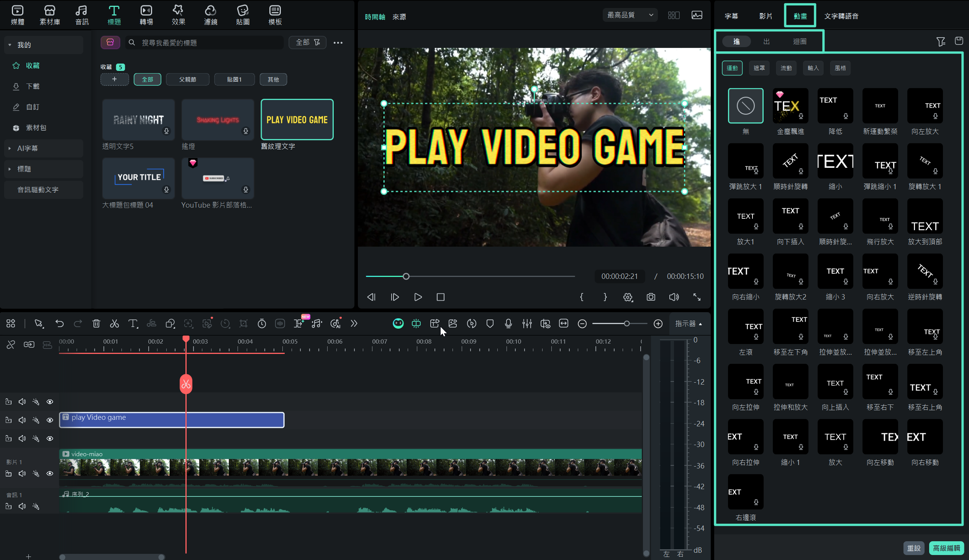
Task: Click the delete trash can icon
Action: [x=96, y=324]
